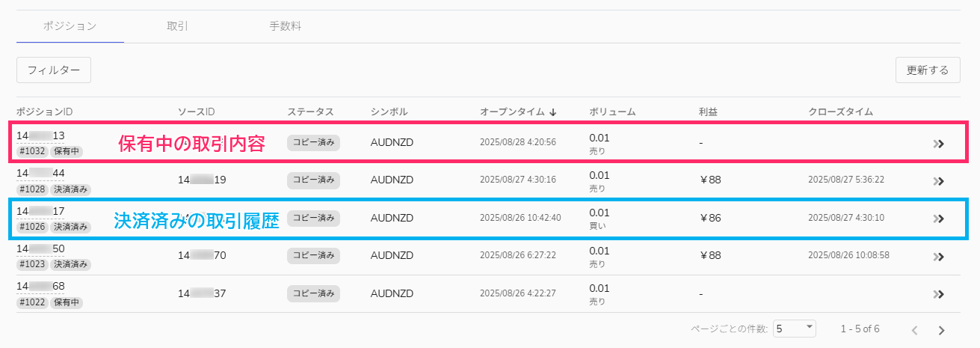980x348 pixels.
Task: Open the items per page dropdown
Action: click(794, 329)
